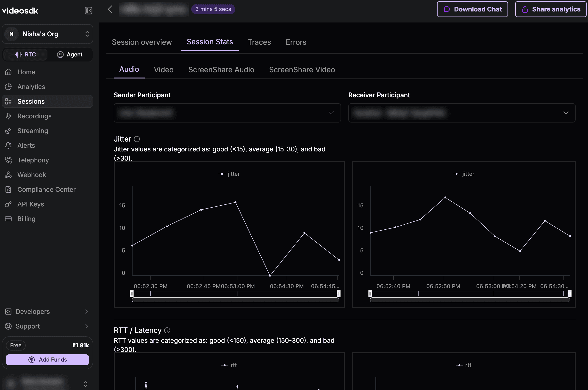
Task: Open the Receiver Participant dropdown
Action: click(x=462, y=113)
